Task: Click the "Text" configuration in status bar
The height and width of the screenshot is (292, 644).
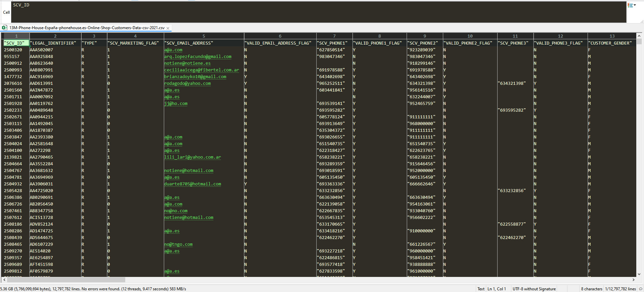Action: [x=481, y=289]
